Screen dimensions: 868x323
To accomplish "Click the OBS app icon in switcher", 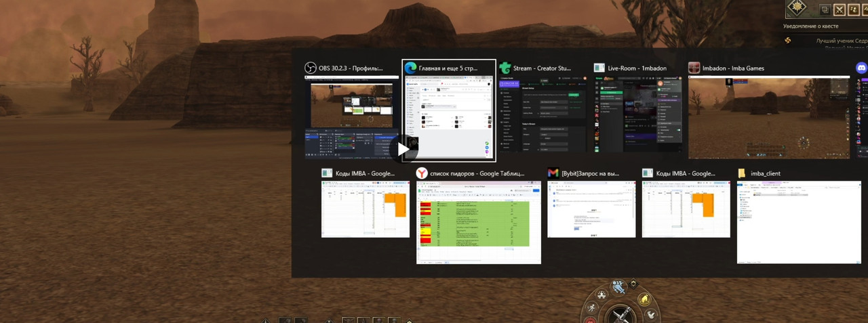I will [311, 68].
